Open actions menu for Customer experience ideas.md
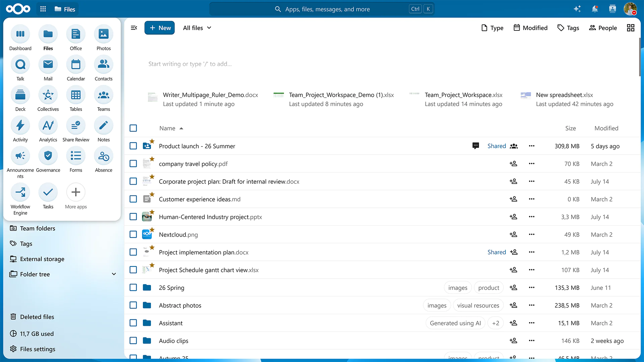 532,199
